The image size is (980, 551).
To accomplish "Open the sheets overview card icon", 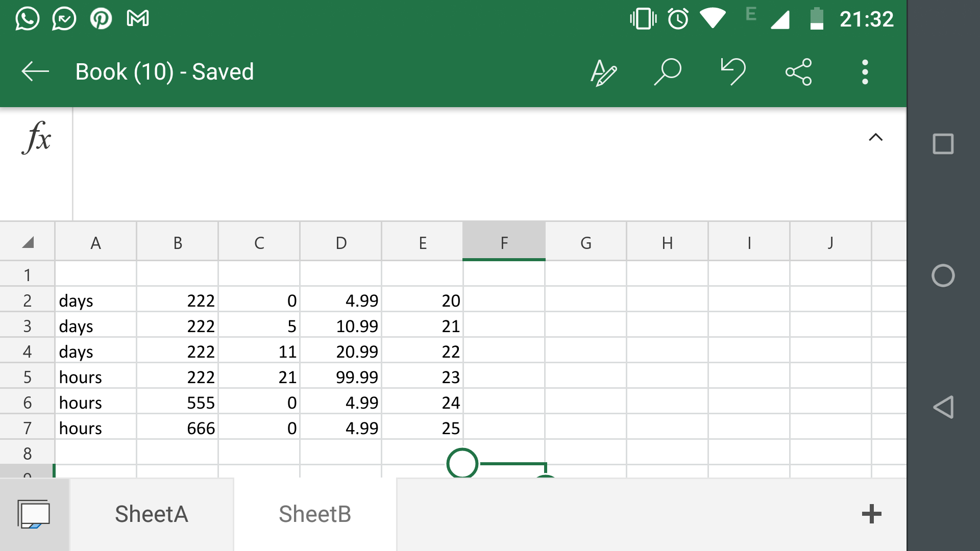I will [34, 514].
